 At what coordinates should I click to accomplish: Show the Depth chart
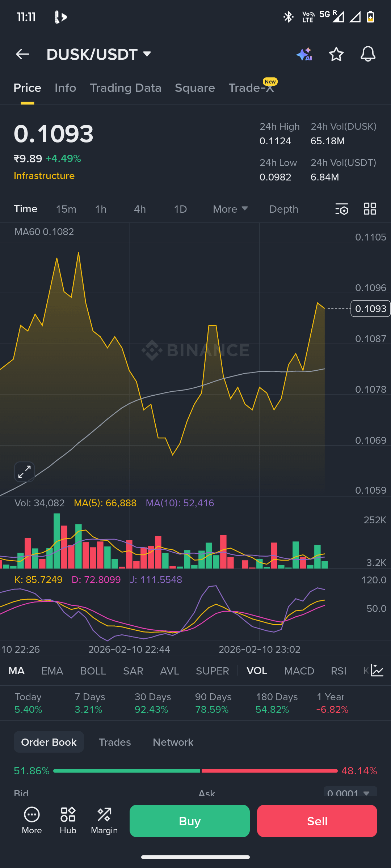(284, 209)
